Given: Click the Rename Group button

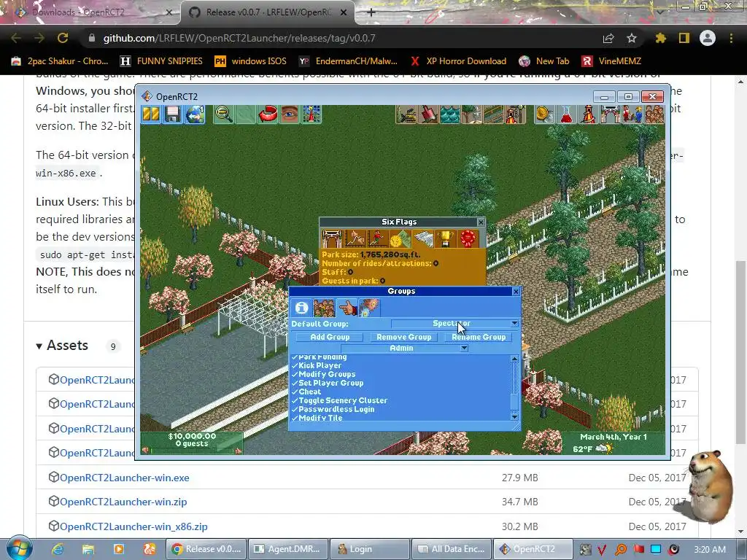Looking at the screenshot, I should tap(479, 337).
